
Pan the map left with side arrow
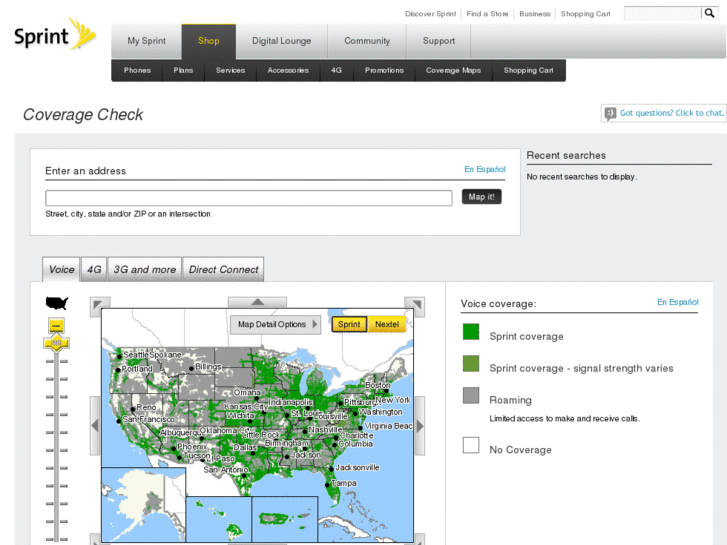point(95,424)
